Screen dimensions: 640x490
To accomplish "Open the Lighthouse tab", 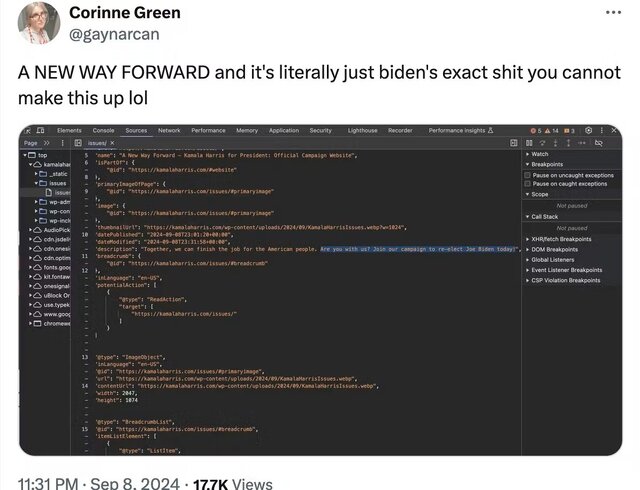I will [x=362, y=130].
